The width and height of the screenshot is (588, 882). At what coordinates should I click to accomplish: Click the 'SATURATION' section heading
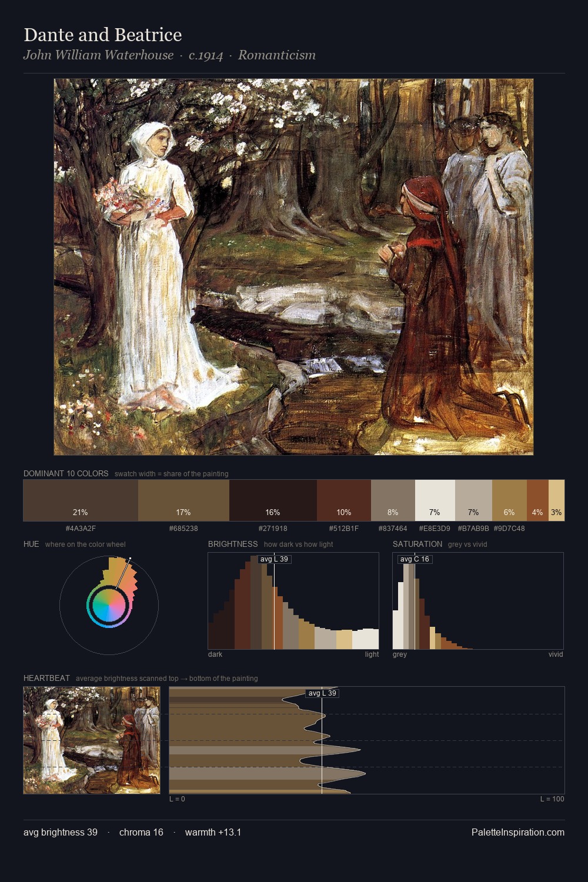(417, 544)
